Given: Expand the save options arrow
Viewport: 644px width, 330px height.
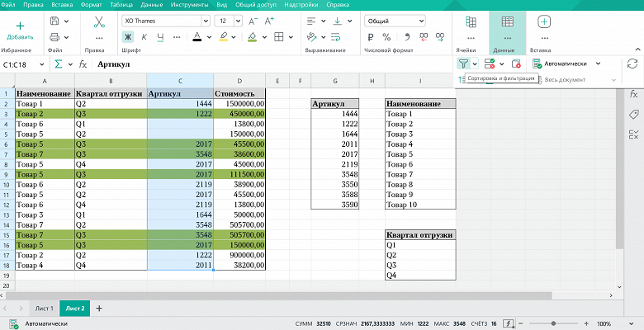Looking at the screenshot, I should tap(67, 21).
